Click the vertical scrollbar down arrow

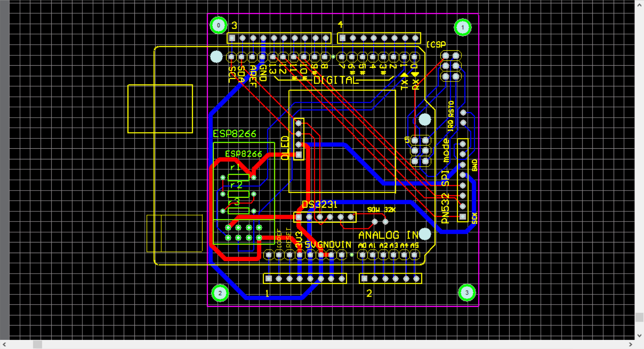click(639, 335)
